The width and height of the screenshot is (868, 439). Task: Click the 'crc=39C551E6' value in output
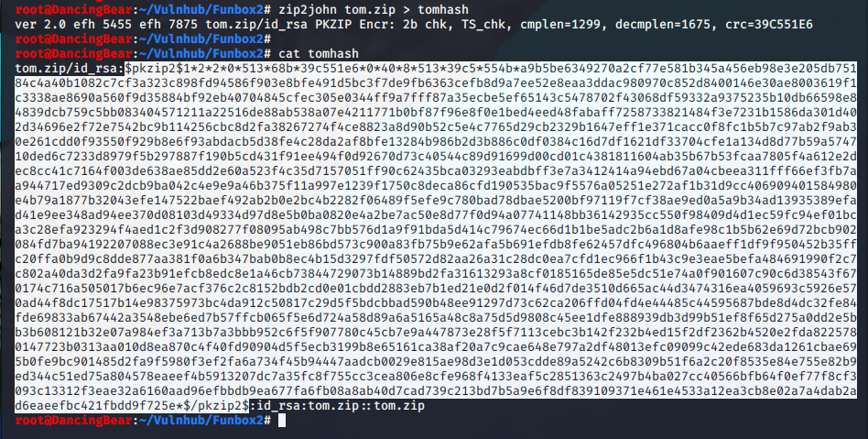(x=769, y=25)
